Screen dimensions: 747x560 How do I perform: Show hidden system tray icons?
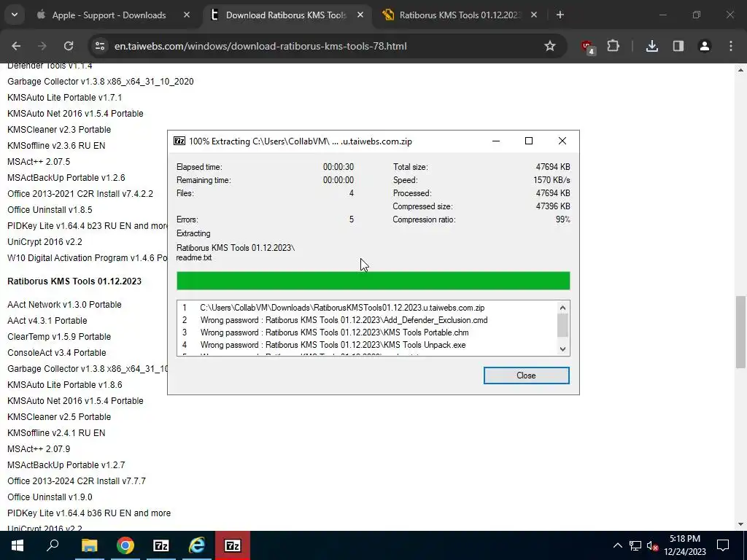coord(617,545)
